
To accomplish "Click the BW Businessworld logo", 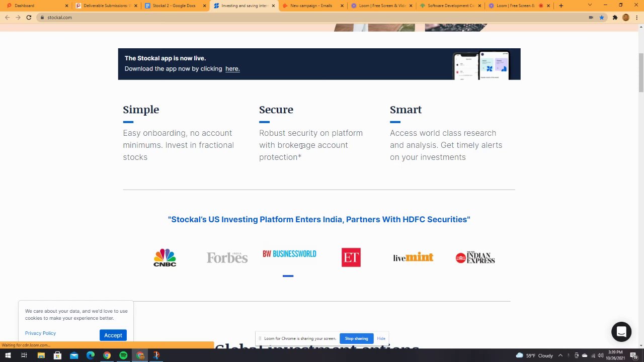I will (289, 254).
